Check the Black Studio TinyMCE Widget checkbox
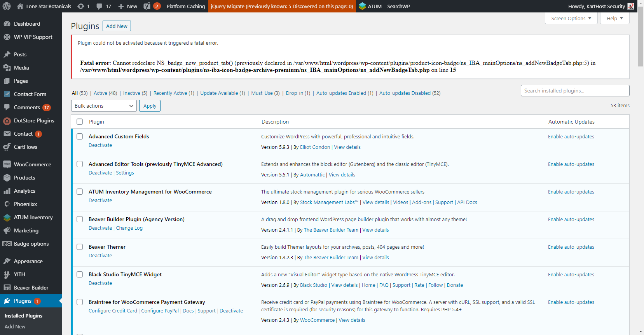 click(80, 274)
